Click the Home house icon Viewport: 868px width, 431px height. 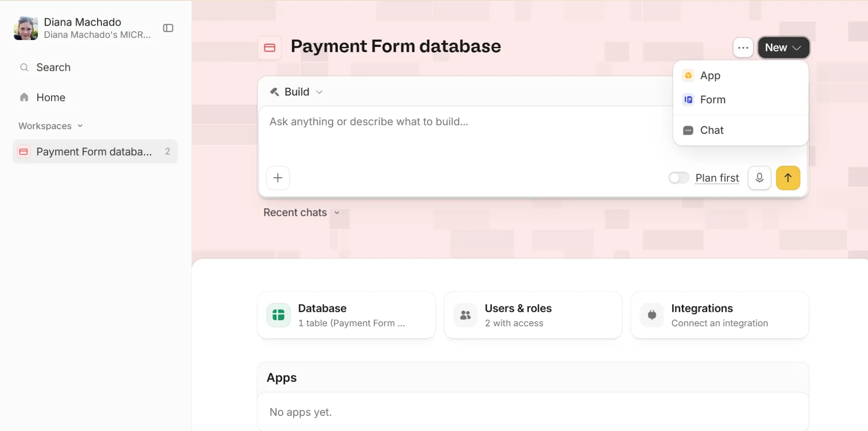tap(24, 97)
